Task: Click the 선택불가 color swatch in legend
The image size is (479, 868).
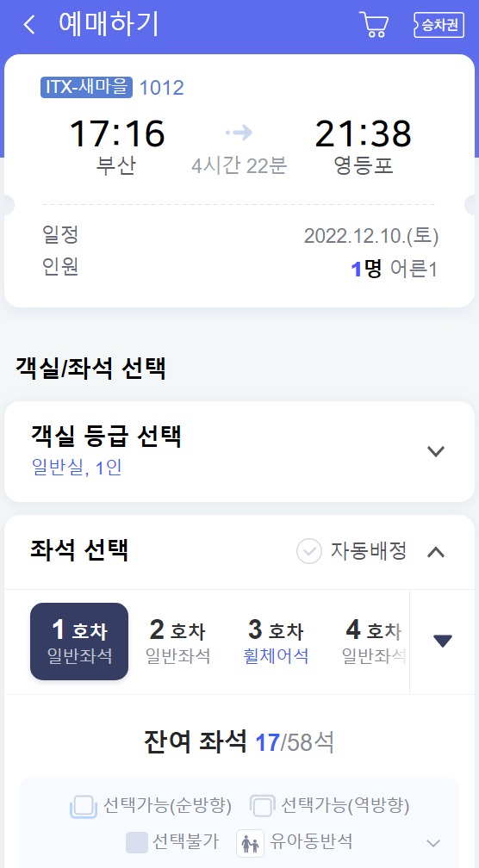Action: pyautogui.click(x=137, y=842)
